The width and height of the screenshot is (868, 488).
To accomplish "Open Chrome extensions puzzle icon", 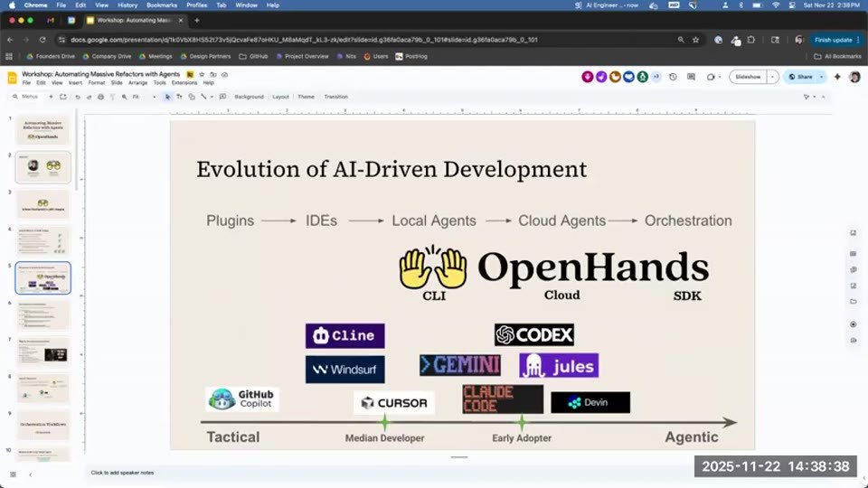I will [x=751, y=40].
